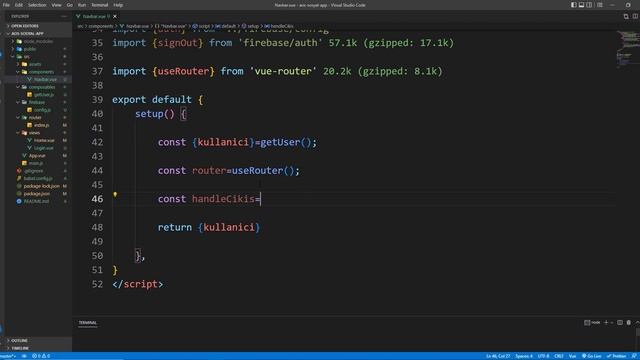Collapse the router folder

click(38, 118)
